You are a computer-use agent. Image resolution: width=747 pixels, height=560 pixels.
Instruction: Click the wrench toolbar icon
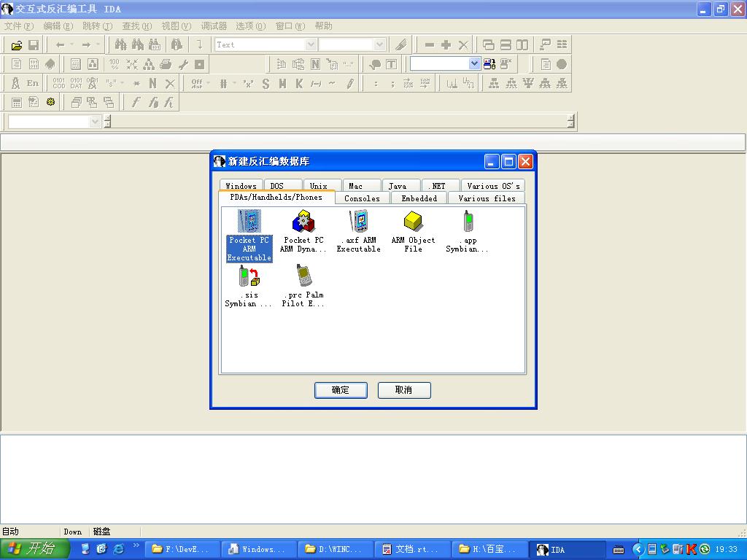[x=183, y=64]
